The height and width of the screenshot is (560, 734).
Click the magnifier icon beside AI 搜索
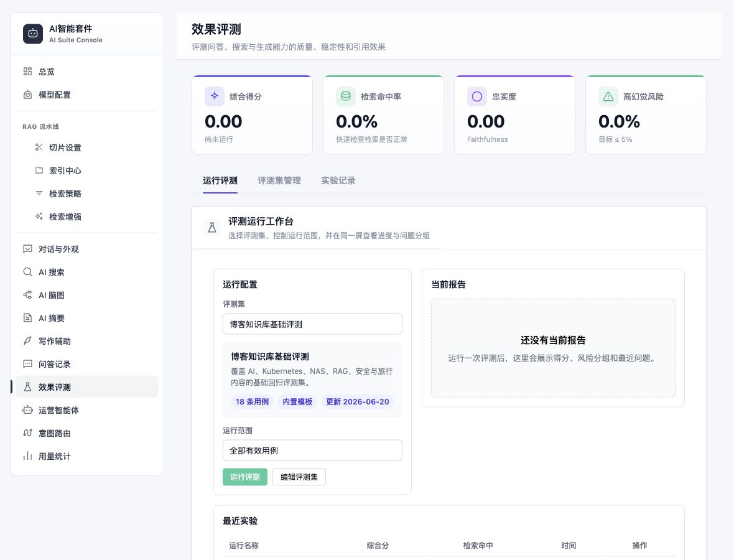click(27, 271)
